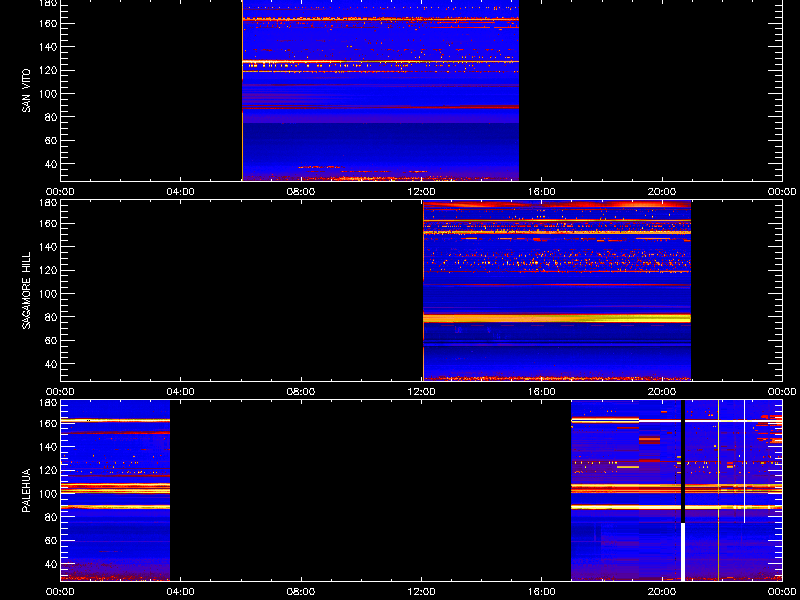Pick the 16:00 tick label under Palehua panel
Screen dimensions: 800x600
tap(542, 592)
